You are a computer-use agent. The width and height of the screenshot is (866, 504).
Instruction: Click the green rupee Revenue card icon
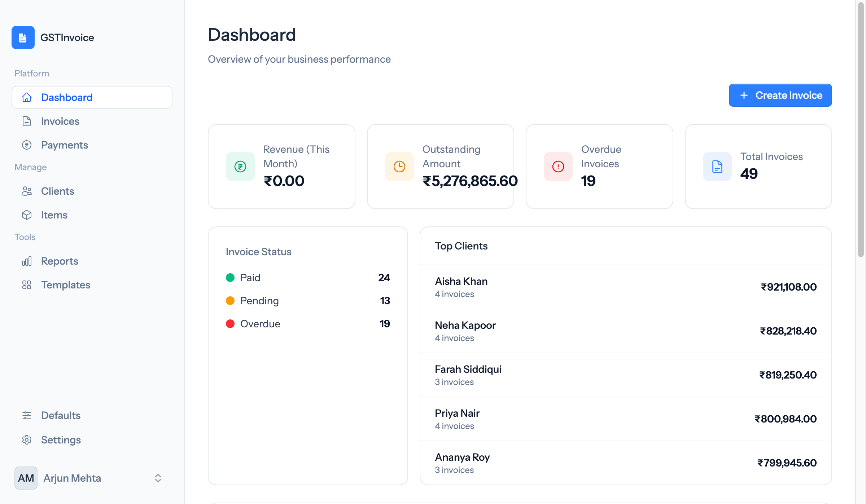[240, 167]
